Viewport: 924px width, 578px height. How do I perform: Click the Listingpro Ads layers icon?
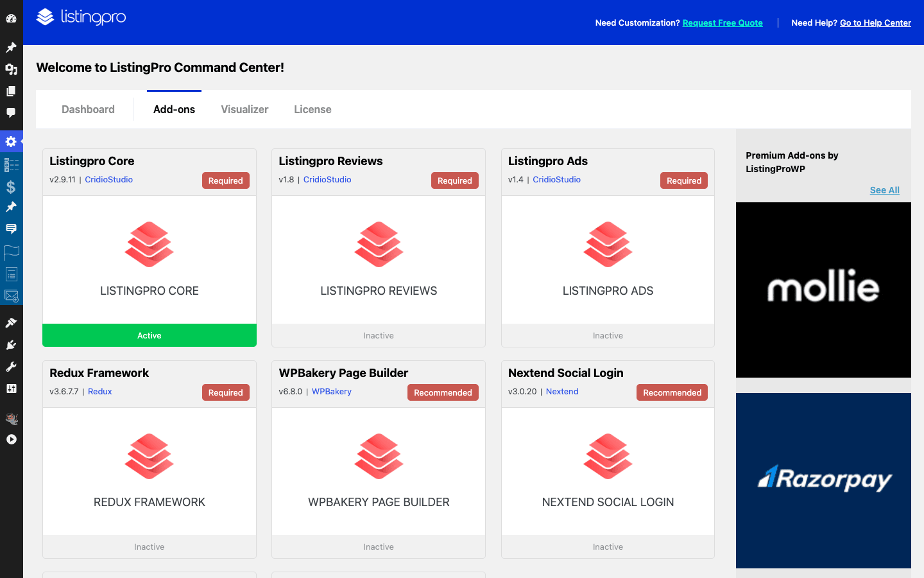608,244
